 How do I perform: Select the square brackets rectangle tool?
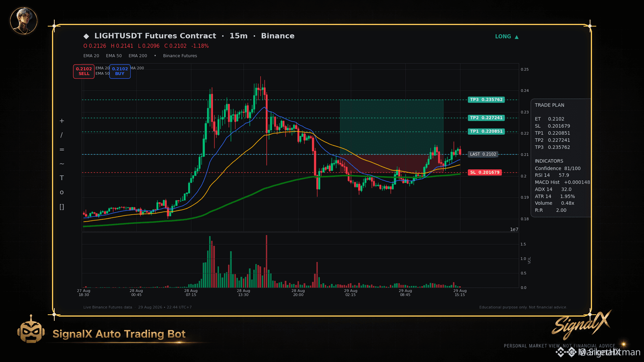62,207
